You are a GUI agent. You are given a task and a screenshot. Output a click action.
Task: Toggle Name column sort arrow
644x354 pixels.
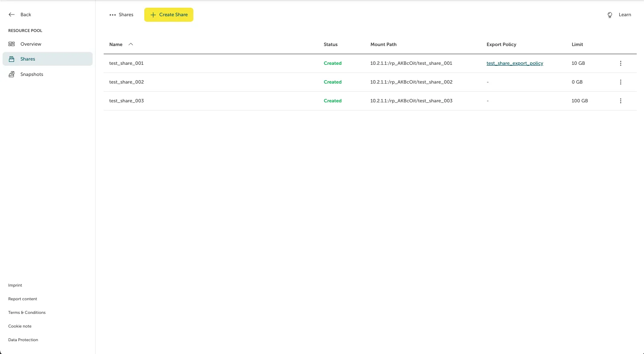131,44
